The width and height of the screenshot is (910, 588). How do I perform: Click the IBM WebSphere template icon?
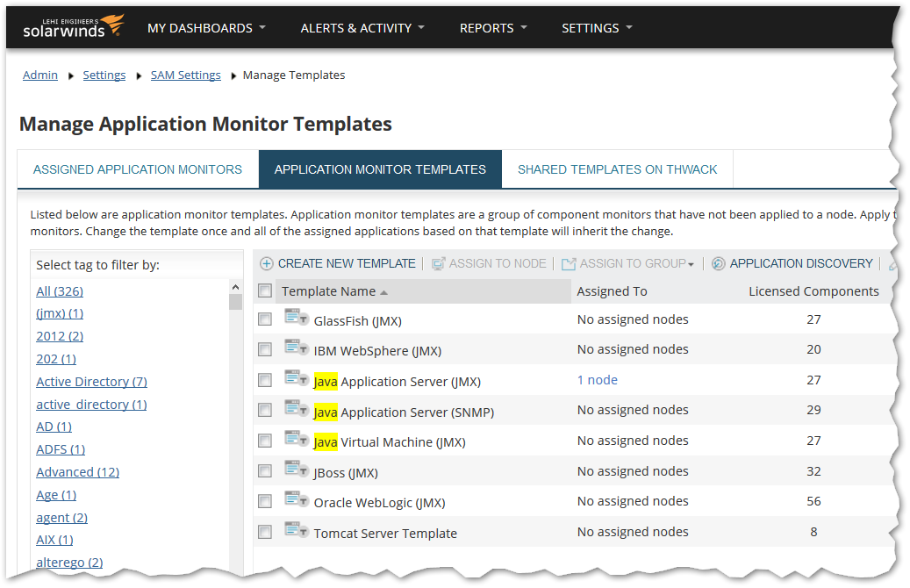coord(297,349)
